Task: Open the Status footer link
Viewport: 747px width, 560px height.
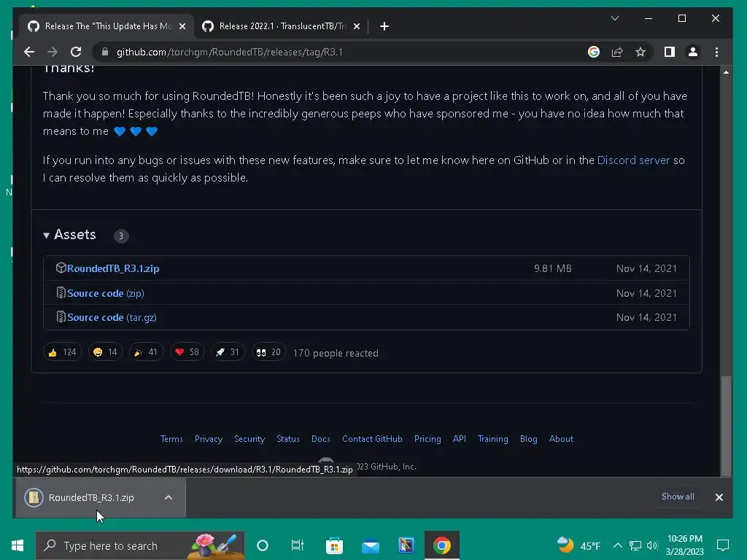Action: [x=287, y=439]
